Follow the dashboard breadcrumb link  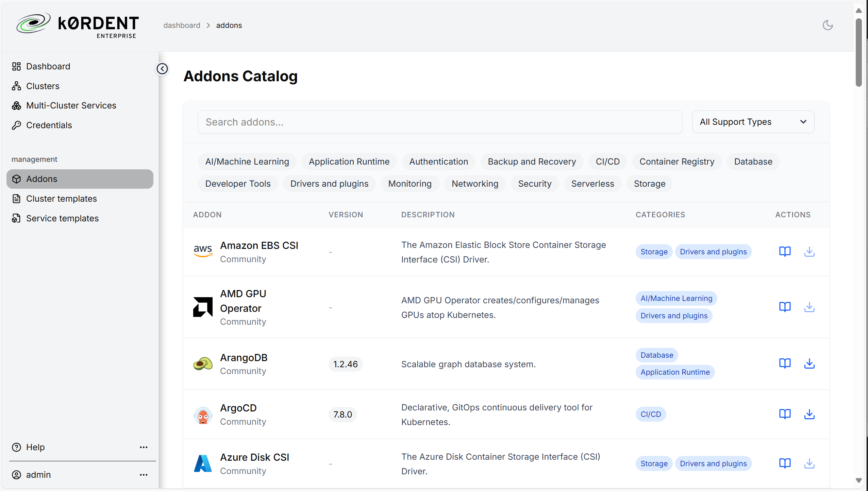[182, 26]
